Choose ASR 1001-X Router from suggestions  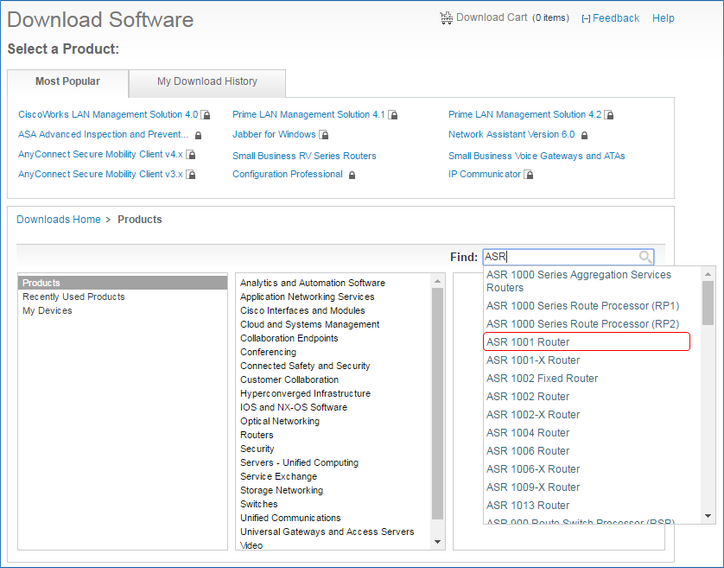click(x=533, y=360)
